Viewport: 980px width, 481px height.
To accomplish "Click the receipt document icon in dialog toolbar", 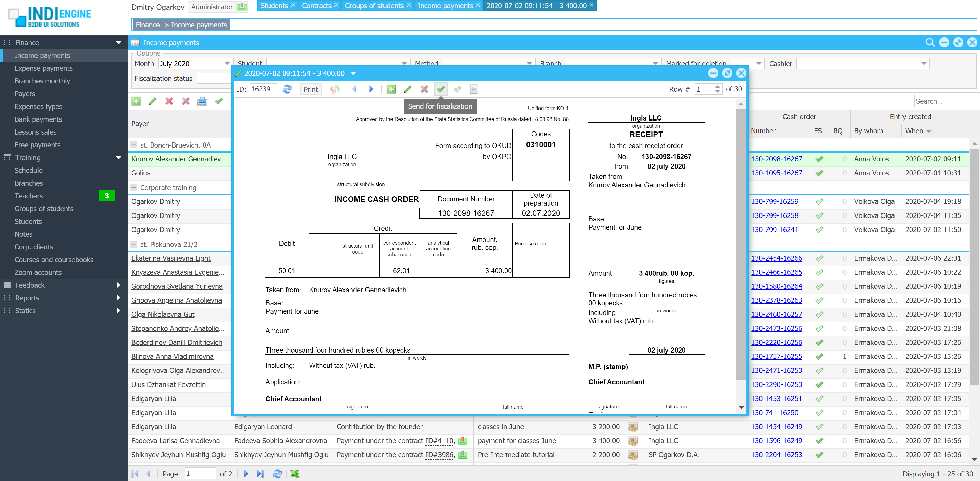I will (474, 89).
